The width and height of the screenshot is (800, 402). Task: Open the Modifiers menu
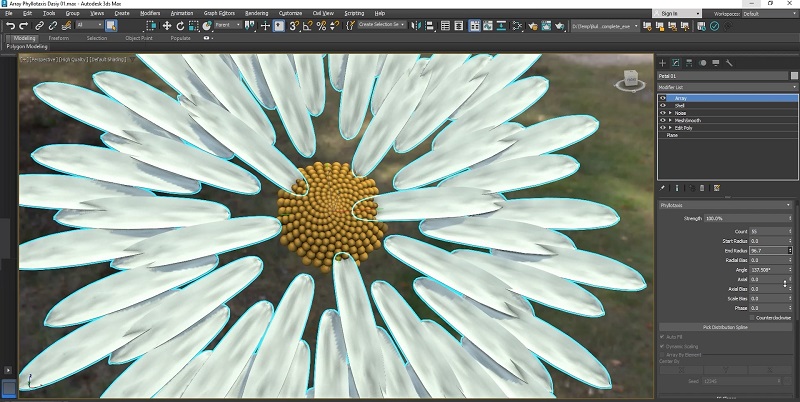(150, 13)
